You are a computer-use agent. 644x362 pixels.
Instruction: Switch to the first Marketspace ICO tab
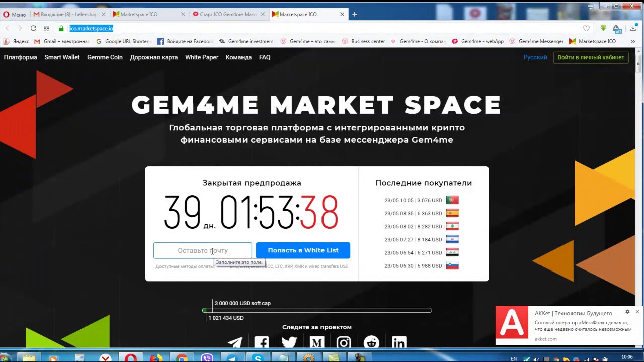point(148,14)
